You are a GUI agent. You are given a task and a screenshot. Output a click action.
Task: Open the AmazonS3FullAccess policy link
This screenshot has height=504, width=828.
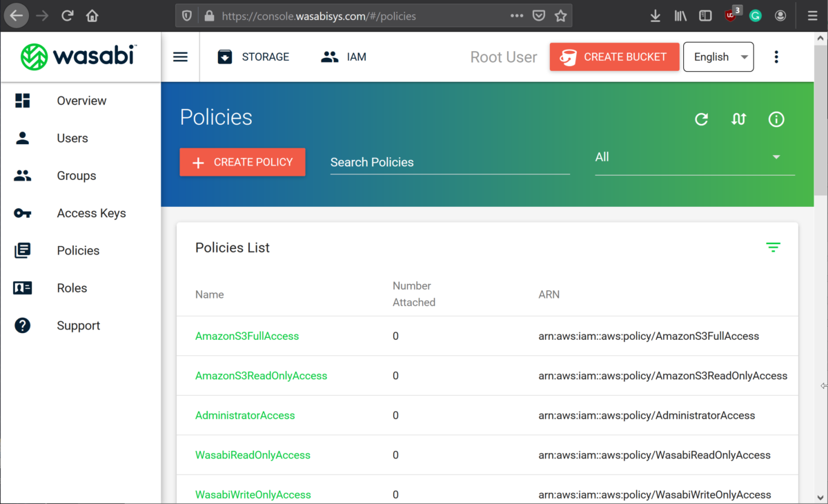click(247, 336)
